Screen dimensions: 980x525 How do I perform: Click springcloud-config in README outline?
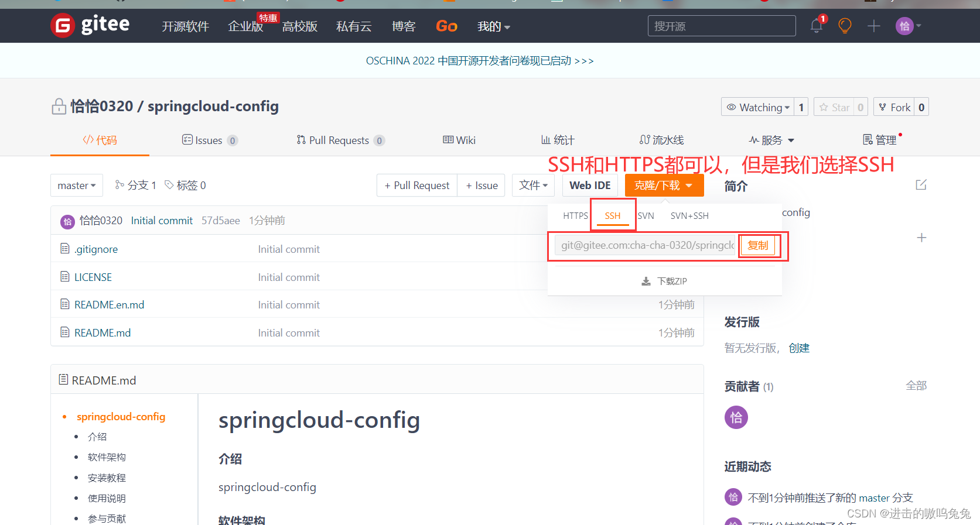pos(121,417)
